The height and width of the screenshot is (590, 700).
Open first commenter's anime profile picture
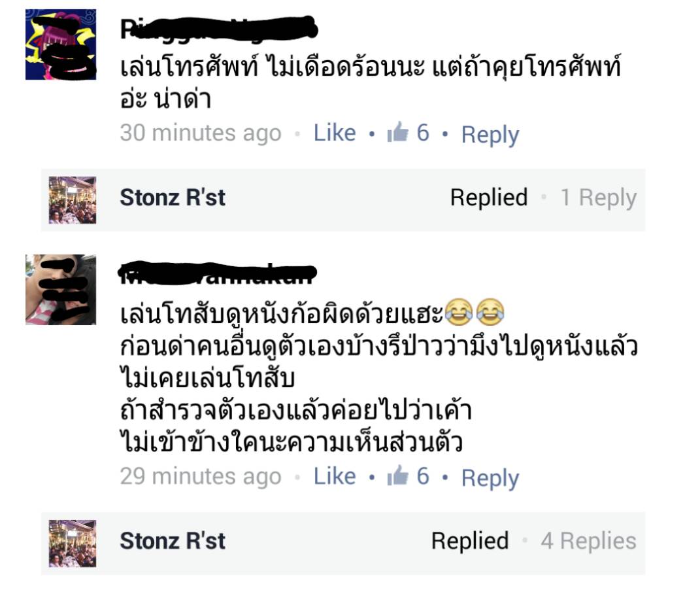[x=61, y=44]
